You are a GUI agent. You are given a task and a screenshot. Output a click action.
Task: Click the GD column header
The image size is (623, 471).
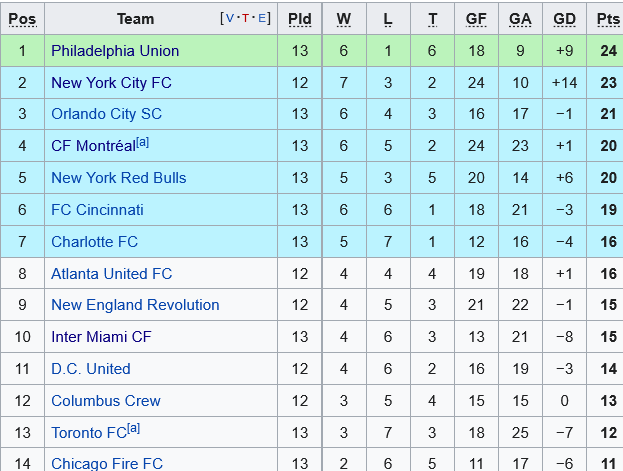(564, 19)
